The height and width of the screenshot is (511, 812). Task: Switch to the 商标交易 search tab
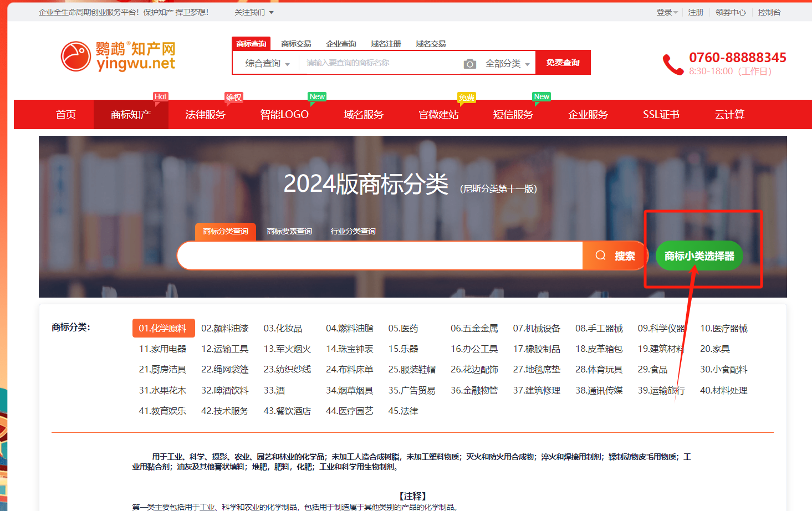[296, 44]
